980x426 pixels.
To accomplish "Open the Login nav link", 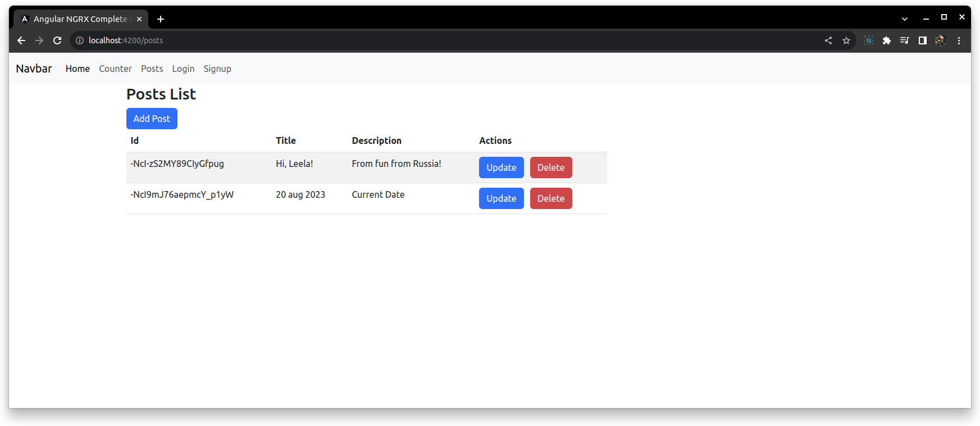I will tap(183, 69).
